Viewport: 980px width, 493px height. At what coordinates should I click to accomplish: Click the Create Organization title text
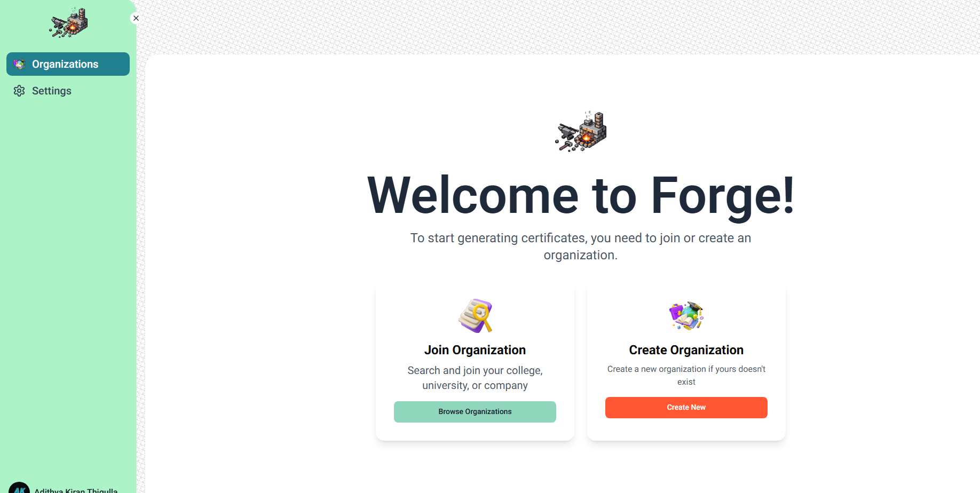686,350
